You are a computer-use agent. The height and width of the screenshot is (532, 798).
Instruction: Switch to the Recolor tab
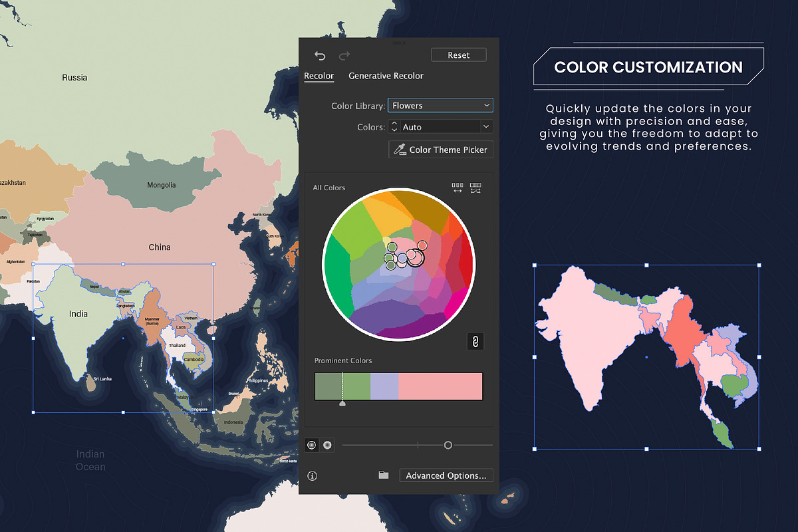point(319,76)
